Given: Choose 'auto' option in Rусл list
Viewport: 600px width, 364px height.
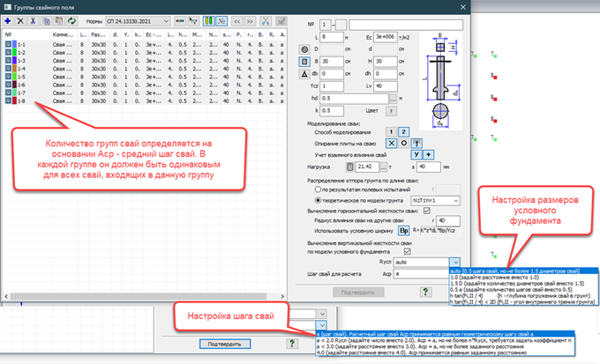Looking at the screenshot, I should [523, 271].
